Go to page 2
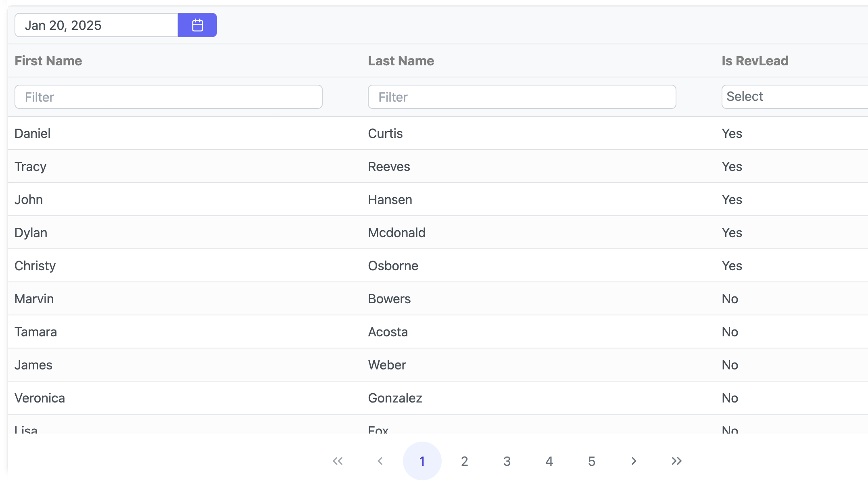This screenshot has width=868, height=488. tap(464, 461)
